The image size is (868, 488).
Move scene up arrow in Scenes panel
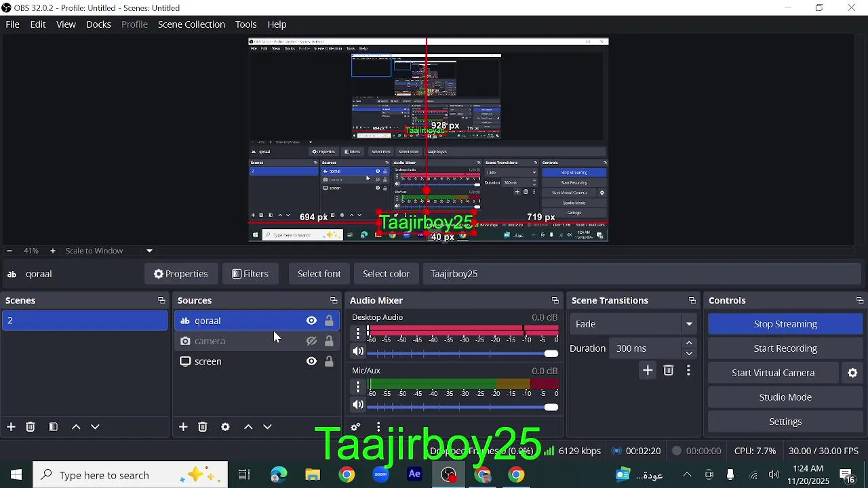76,427
